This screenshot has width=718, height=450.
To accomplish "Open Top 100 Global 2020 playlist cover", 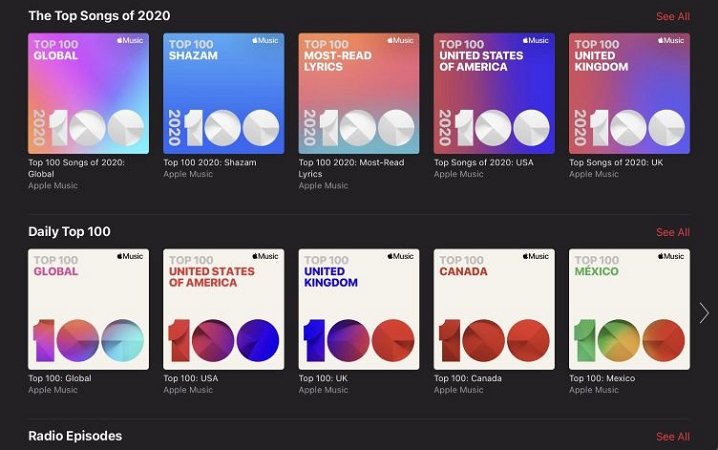I will coord(88,93).
